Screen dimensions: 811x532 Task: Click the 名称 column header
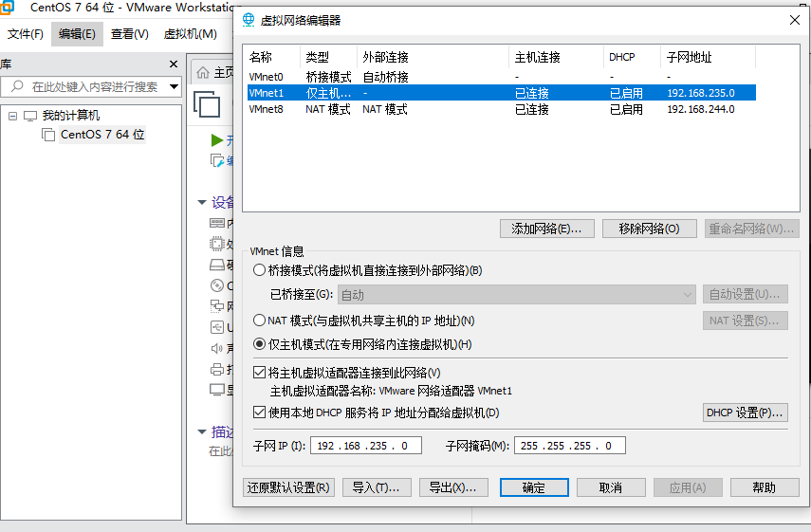[x=271, y=57]
